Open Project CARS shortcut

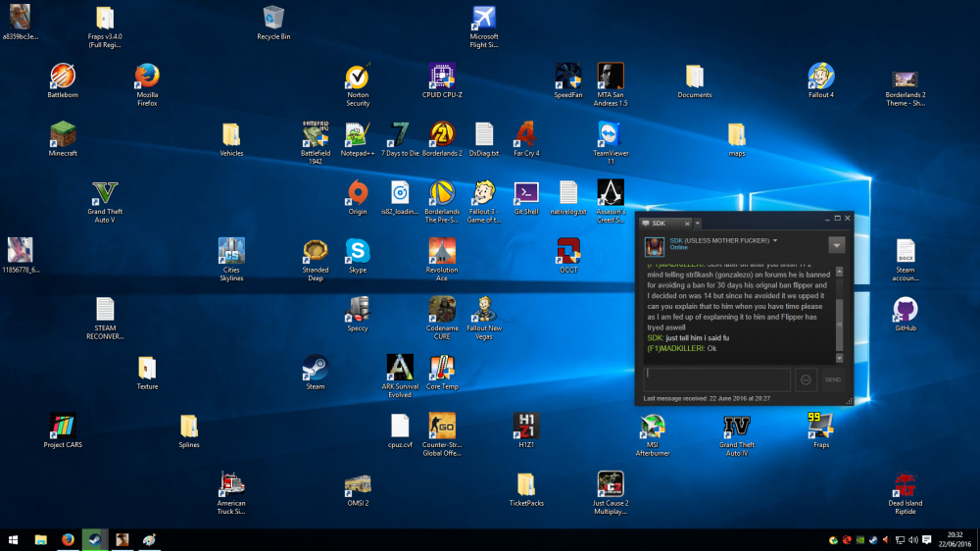click(x=63, y=430)
